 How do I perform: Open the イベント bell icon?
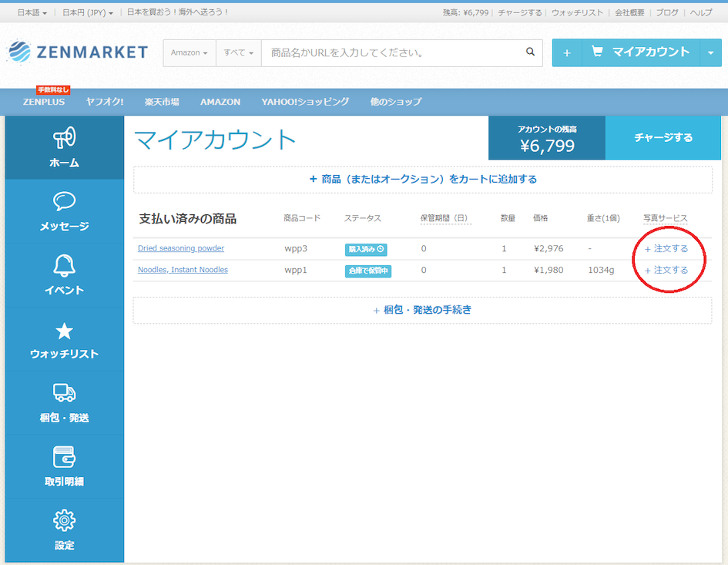tap(64, 265)
